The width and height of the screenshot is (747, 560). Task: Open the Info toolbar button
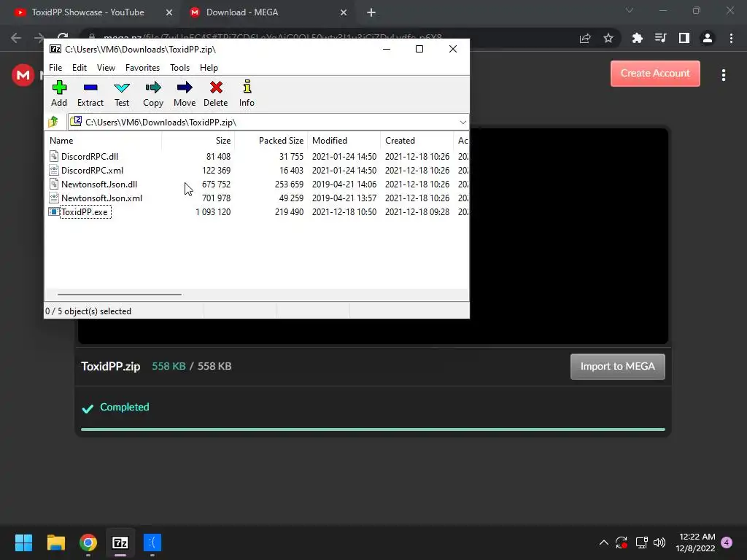[247, 93]
